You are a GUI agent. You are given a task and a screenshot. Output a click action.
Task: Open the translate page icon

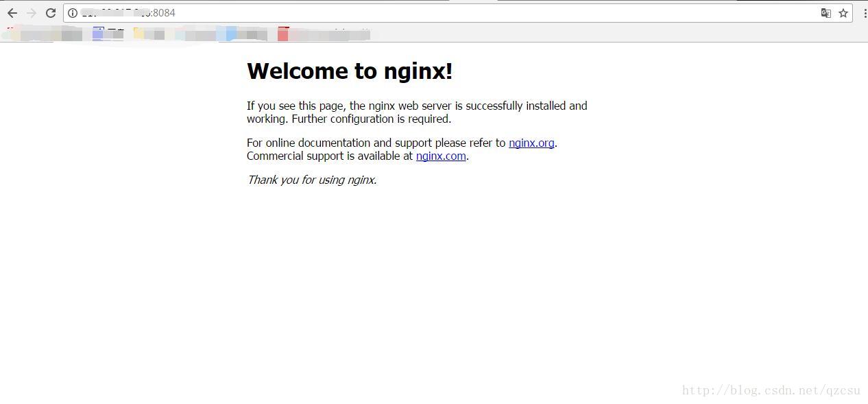click(826, 13)
